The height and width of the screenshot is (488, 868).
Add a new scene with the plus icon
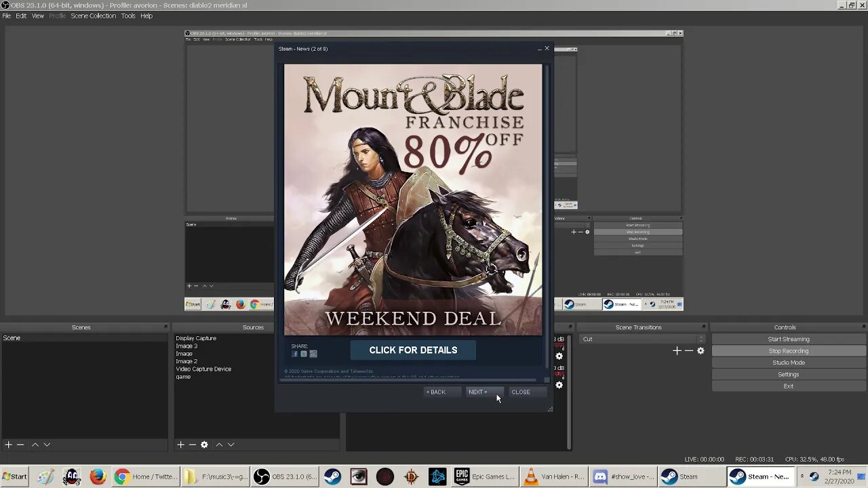pyautogui.click(x=8, y=445)
